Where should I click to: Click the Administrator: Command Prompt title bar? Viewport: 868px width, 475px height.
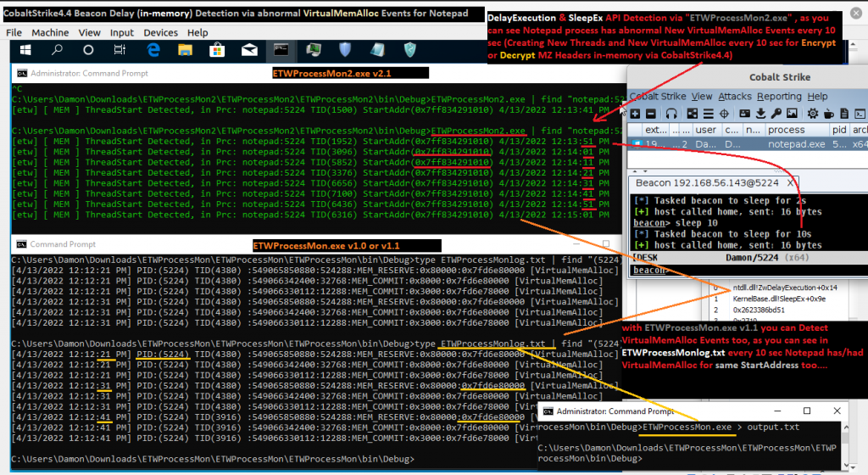319,73
